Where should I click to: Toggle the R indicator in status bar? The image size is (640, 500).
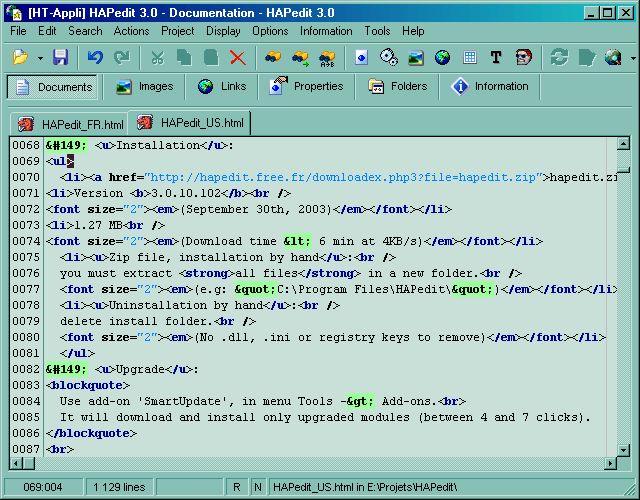tap(237, 487)
